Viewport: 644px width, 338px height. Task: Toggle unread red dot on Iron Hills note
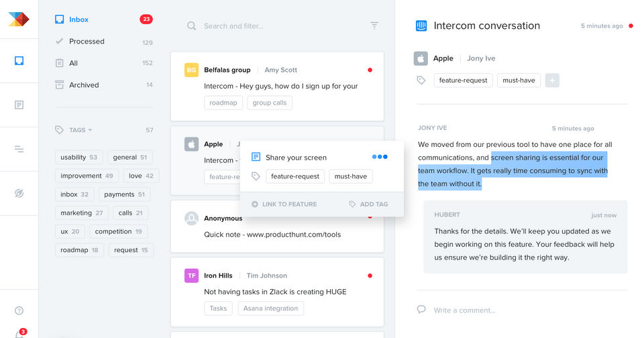(370, 276)
